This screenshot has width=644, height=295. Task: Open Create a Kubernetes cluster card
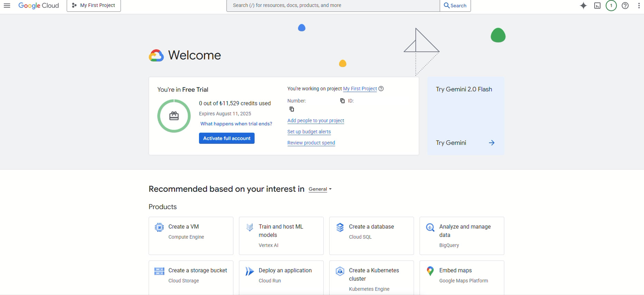pos(371,278)
